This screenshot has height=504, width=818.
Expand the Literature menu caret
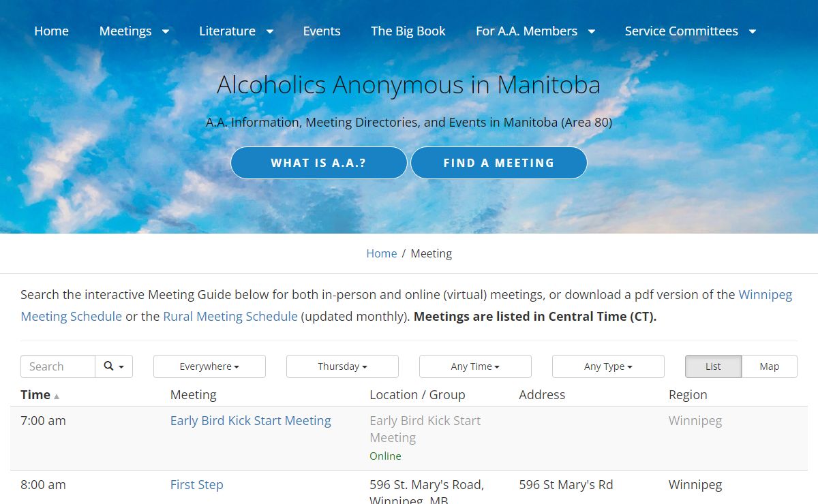pyautogui.click(x=269, y=31)
